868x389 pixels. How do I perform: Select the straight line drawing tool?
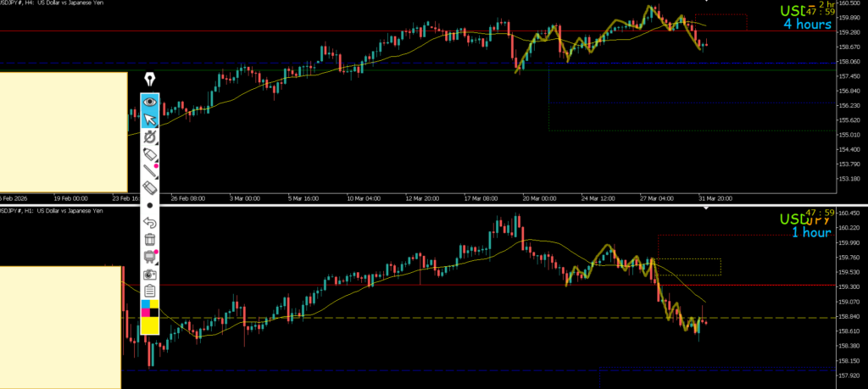point(150,171)
